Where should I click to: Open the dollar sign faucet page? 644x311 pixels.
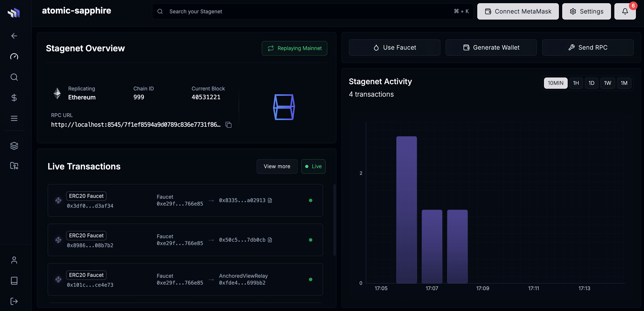[x=14, y=98]
